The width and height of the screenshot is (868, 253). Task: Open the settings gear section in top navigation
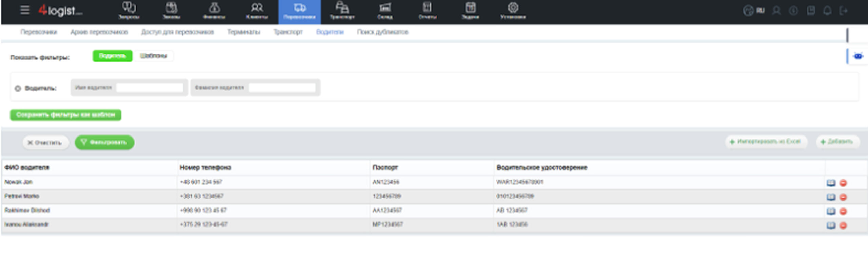pos(513,11)
